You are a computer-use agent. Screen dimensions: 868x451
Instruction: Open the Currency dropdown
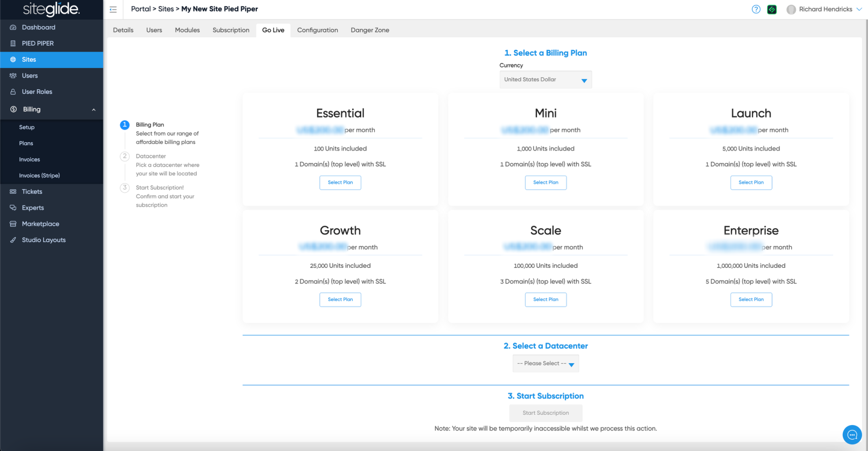pos(545,80)
